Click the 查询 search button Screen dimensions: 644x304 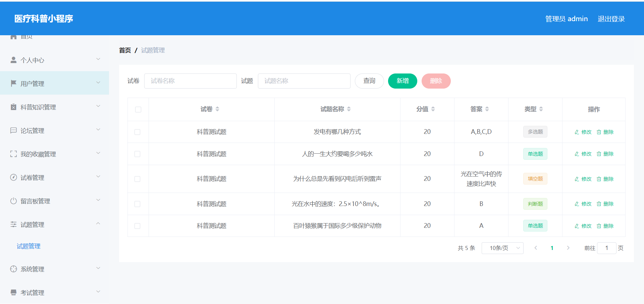[x=369, y=81]
